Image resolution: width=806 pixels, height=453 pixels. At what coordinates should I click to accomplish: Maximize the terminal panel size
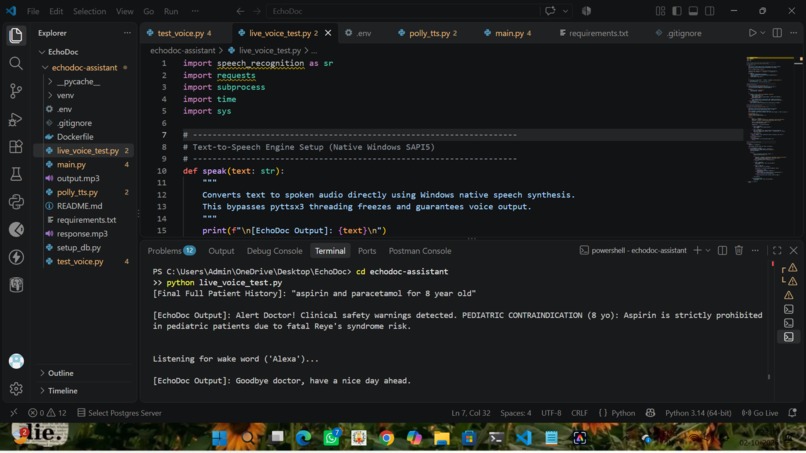coord(777,250)
